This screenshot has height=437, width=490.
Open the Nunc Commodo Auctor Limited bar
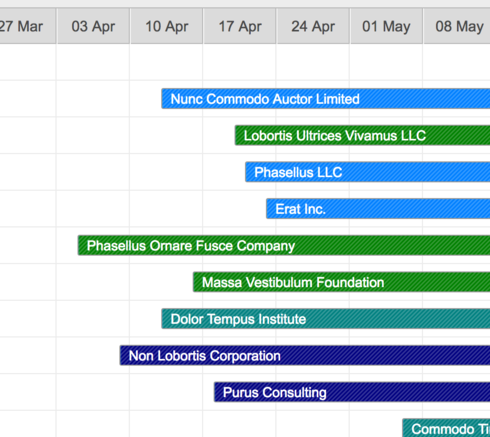point(326,99)
